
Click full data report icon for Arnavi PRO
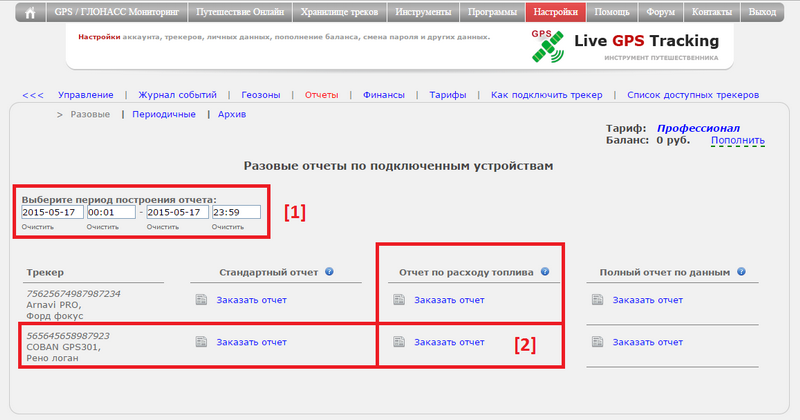coord(597,299)
